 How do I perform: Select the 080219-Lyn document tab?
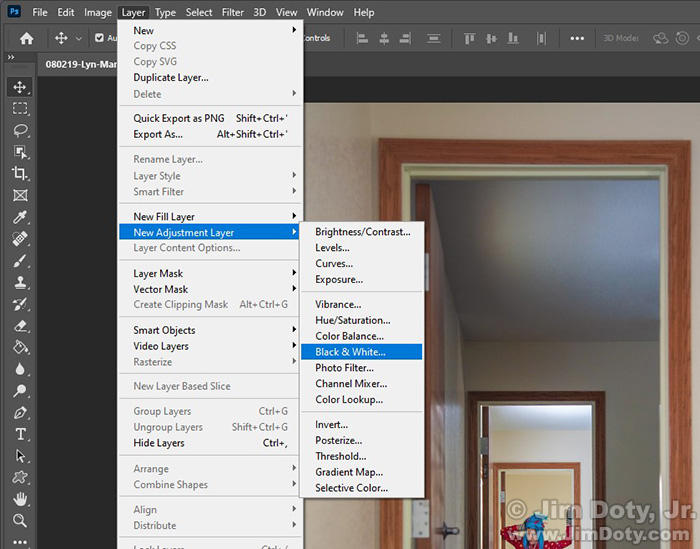pyautogui.click(x=80, y=63)
